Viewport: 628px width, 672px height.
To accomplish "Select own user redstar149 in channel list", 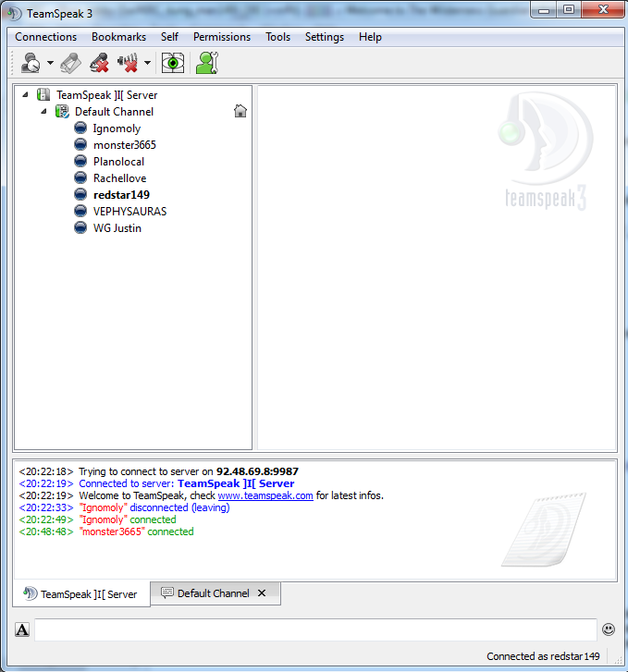I will point(121,195).
